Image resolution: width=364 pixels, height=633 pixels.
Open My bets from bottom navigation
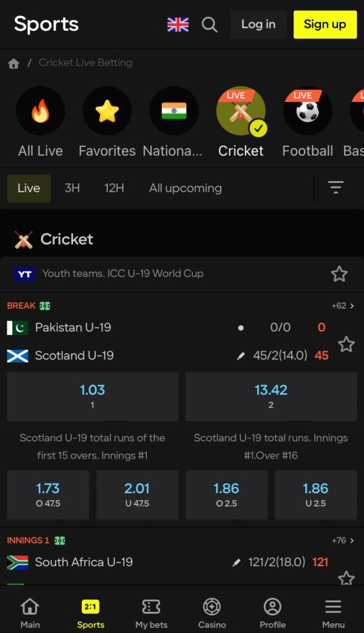click(x=151, y=609)
